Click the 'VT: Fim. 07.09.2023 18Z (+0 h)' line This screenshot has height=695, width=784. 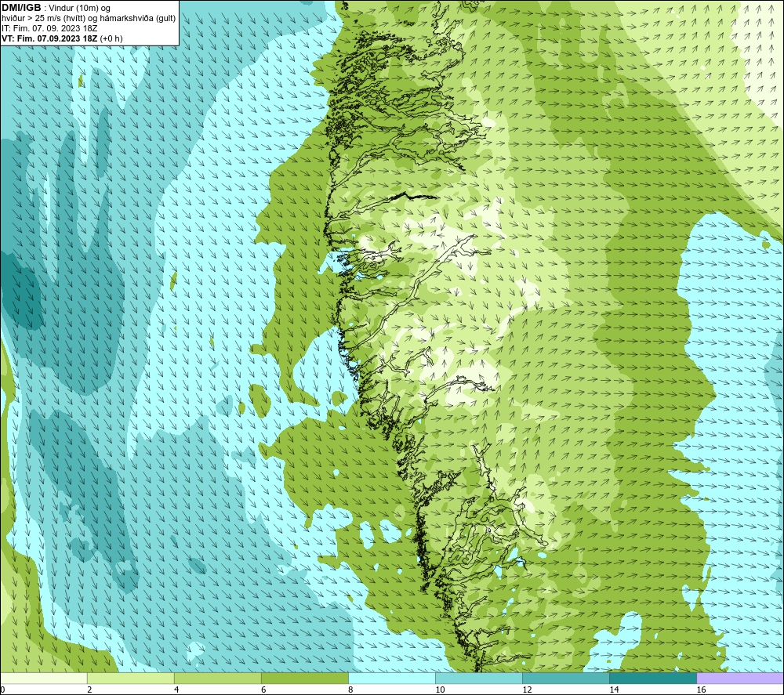[x=62, y=38]
